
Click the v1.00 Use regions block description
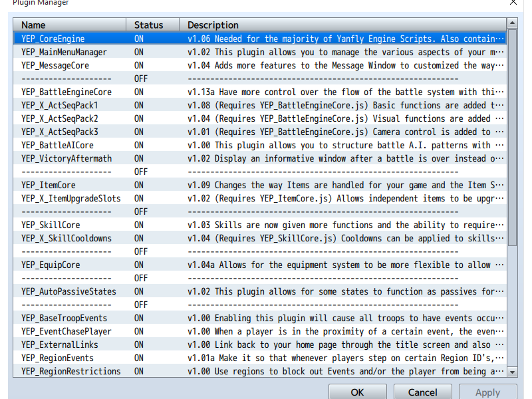pos(345,371)
